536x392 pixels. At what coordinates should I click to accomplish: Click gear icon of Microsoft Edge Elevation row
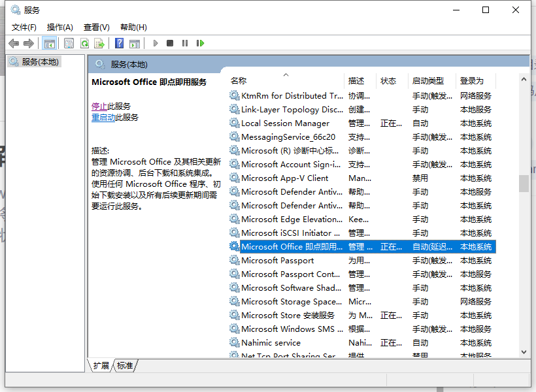[234, 219]
